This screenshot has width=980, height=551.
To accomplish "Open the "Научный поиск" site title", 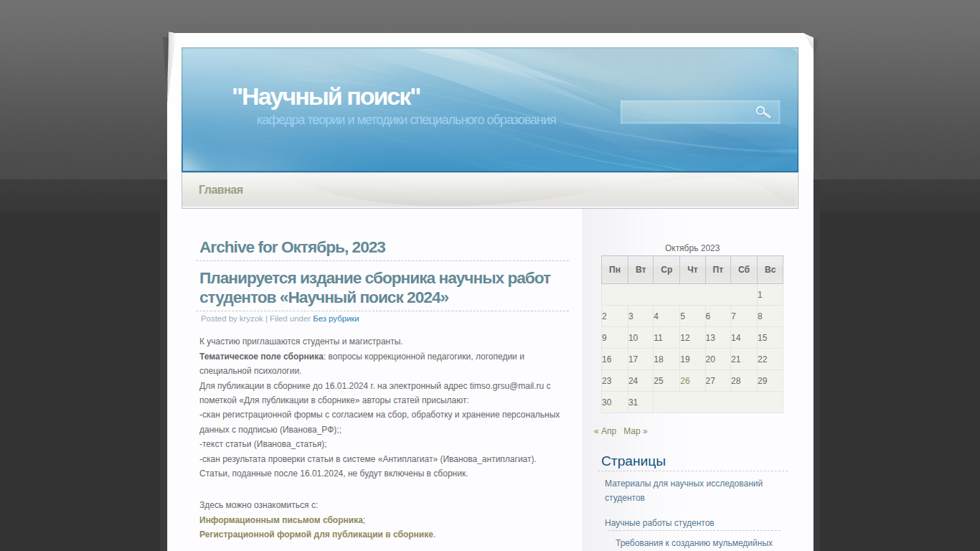I will [x=326, y=96].
